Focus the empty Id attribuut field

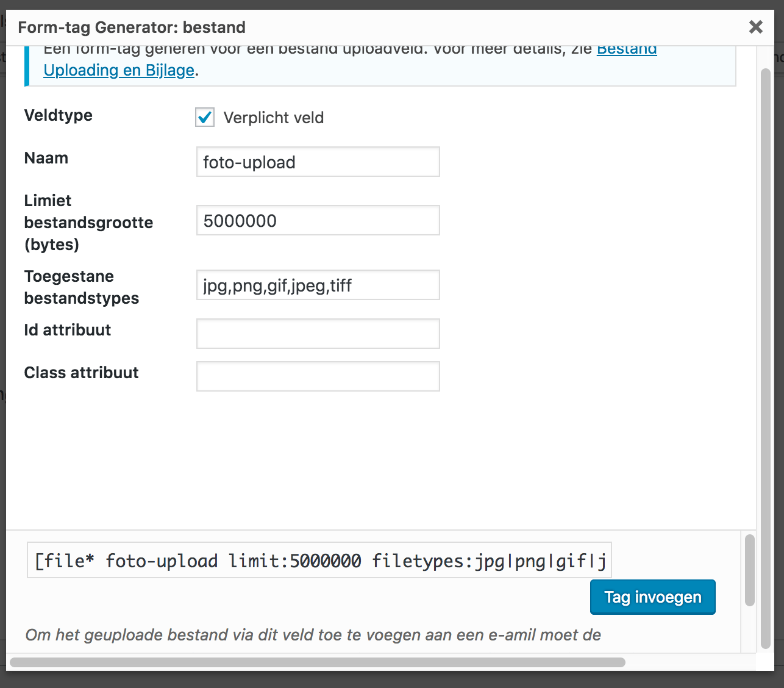pyautogui.click(x=318, y=334)
